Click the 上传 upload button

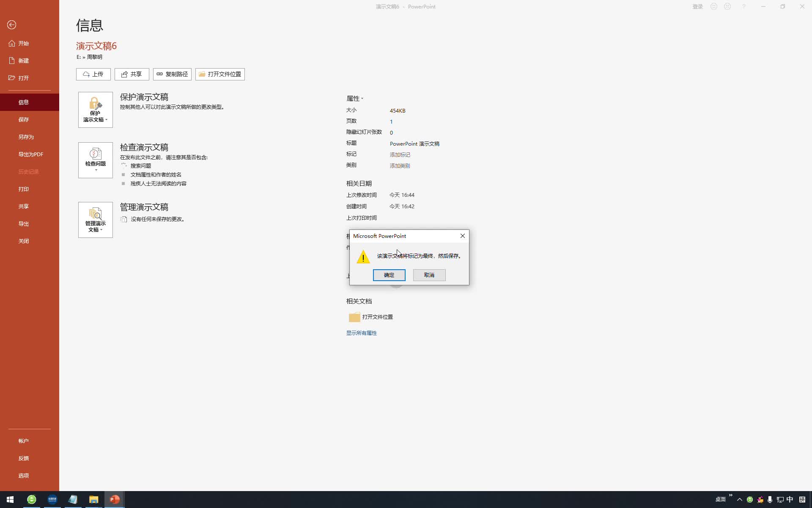pyautogui.click(x=93, y=74)
